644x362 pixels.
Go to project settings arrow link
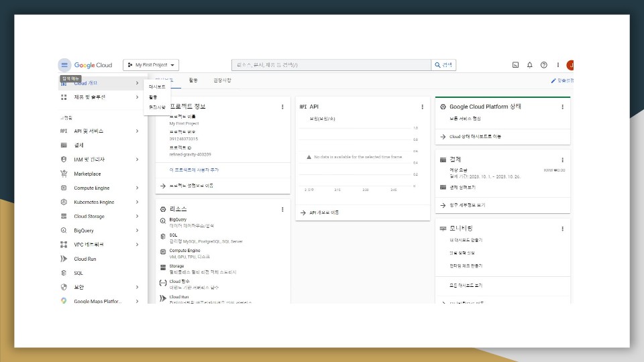[187, 186]
